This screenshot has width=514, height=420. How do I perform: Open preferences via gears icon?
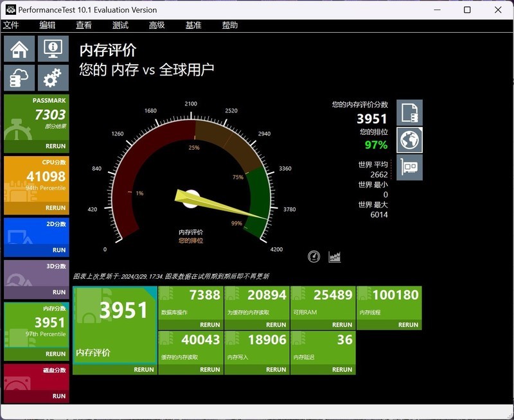click(51, 78)
